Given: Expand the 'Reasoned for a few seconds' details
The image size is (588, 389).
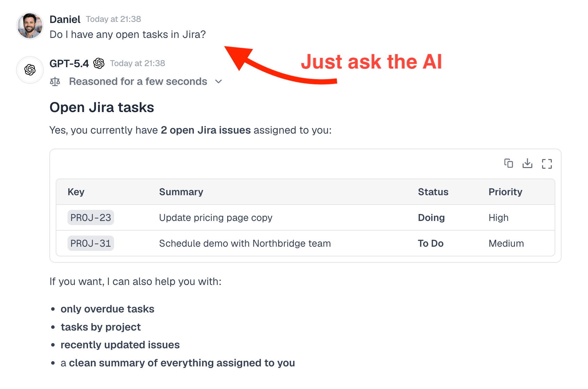Looking at the screenshot, I should pos(138,81).
